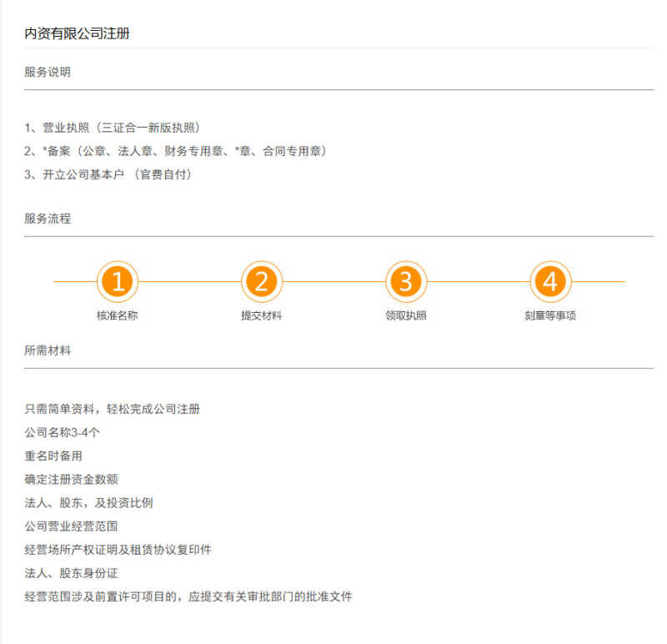Click the 刻章等事项 step label
The height and width of the screenshot is (644, 667).
(550, 316)
